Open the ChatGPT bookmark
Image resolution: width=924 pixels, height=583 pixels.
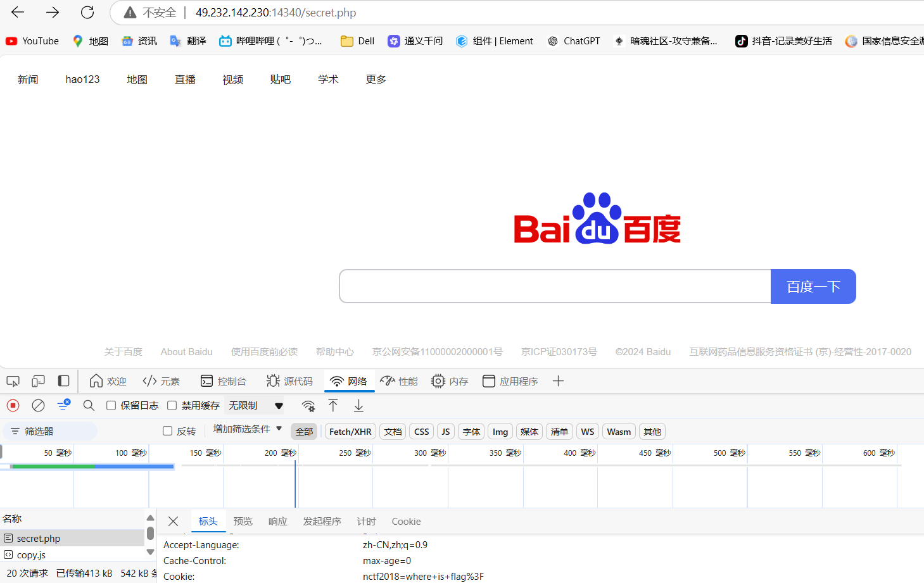coord(574,41)
